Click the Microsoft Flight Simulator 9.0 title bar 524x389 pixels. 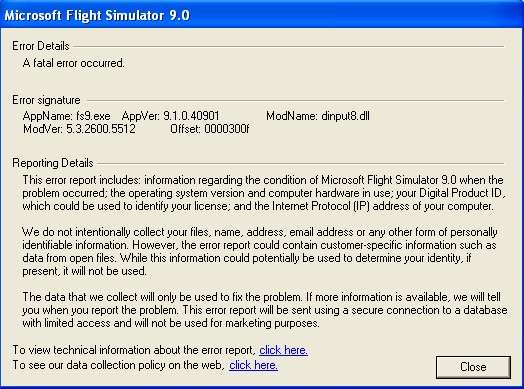(x=262, y=15)
